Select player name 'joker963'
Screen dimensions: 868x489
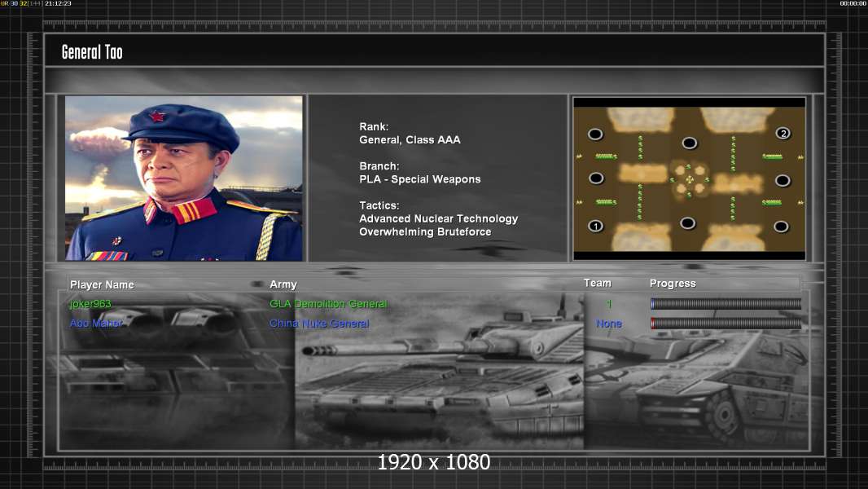pos(90,304)
